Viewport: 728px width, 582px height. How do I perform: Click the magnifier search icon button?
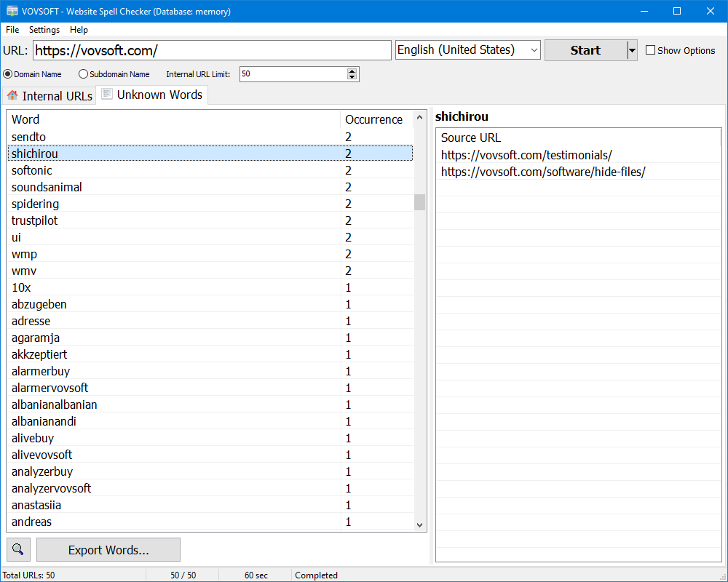coord(18,550)
